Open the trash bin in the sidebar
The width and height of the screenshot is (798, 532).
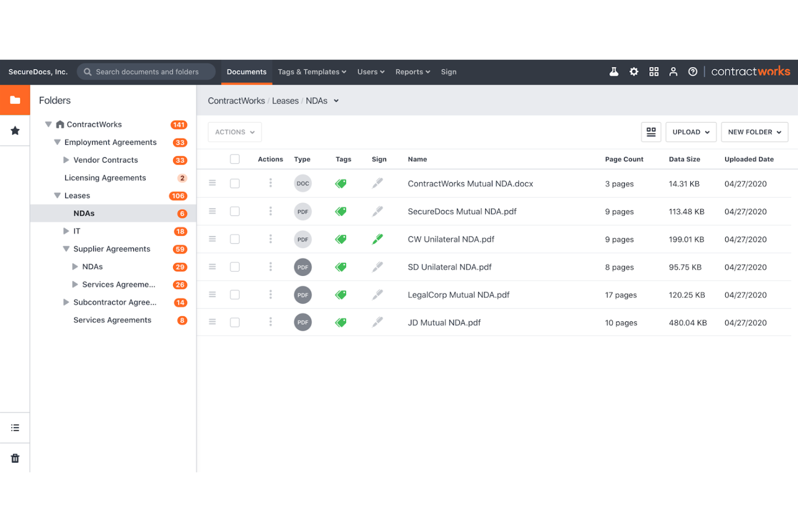pyautogui.click(x=15, y=458)
